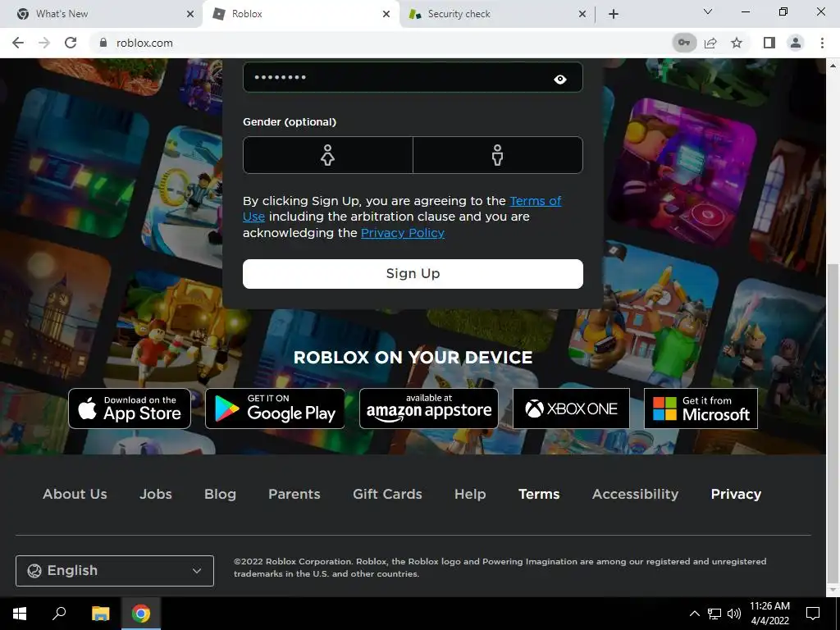Open the Help footer link

coord(470,494)
